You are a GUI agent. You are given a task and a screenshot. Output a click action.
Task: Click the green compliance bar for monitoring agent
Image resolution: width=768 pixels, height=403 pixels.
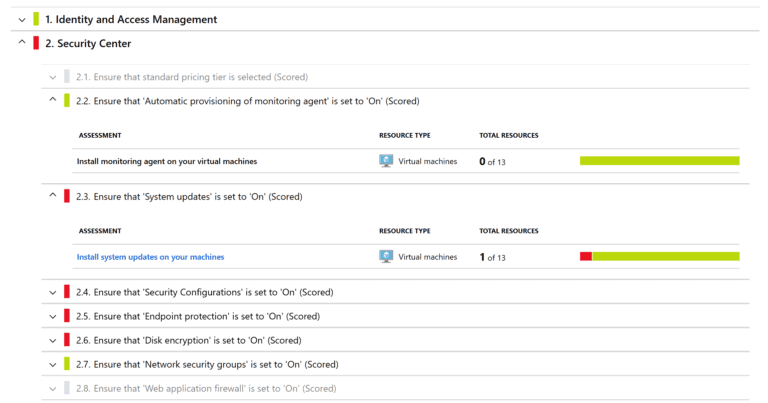point(660,161)
